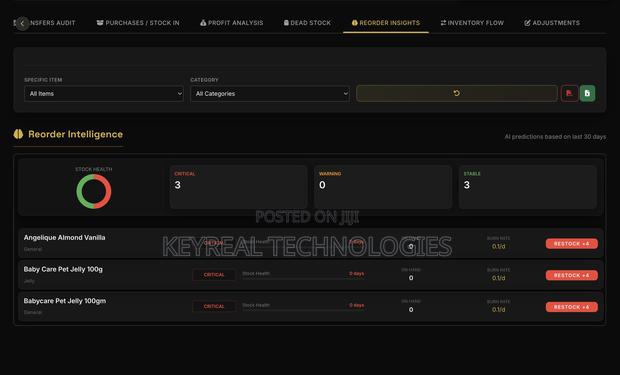Click the Inventory Flow arrows icon
This screenshot has width=620, height=375.
[x=443, y=23]
